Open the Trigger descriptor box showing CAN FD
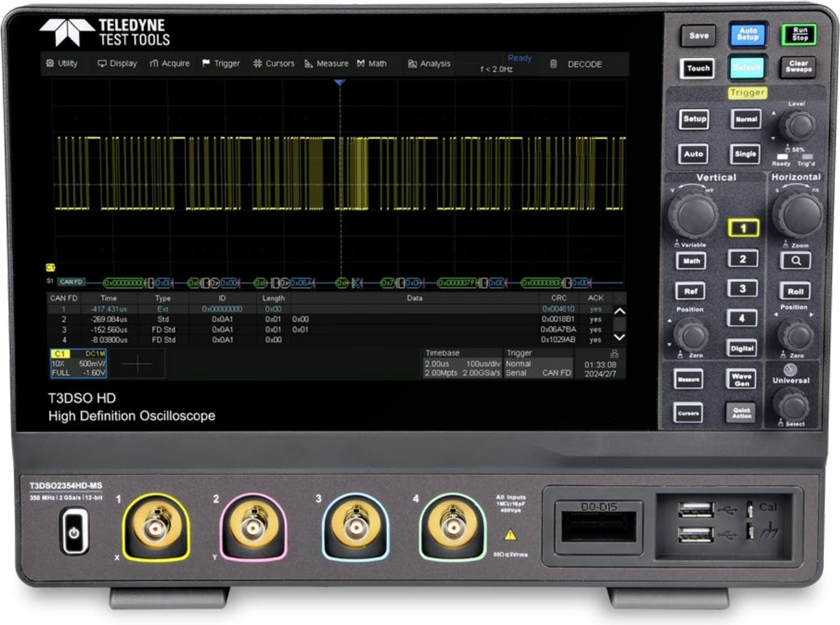840x625 pixels. (538, 363)
